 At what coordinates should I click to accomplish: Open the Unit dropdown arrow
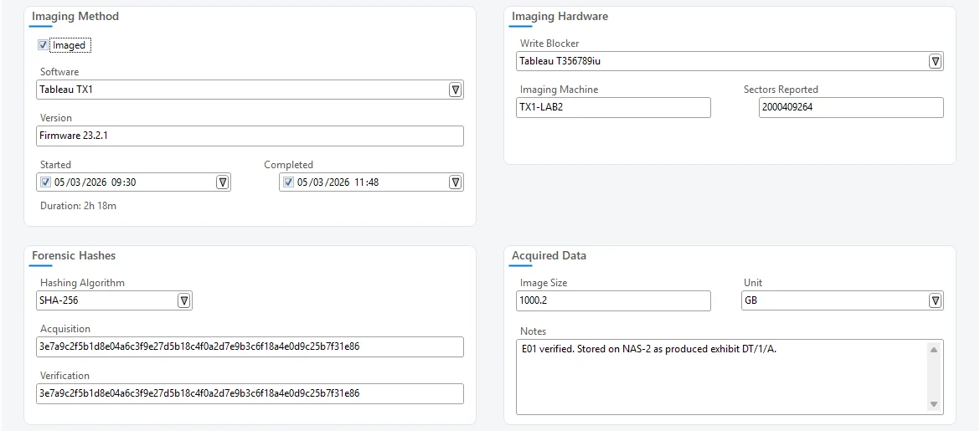pyautogui.click(x=936, y=300)
